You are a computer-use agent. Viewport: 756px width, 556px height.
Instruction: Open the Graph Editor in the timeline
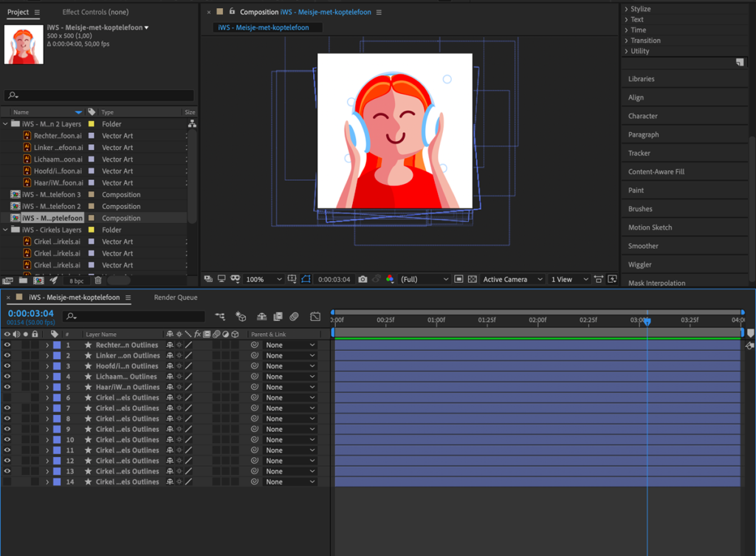pyautogui.click(x=315, y=317)
